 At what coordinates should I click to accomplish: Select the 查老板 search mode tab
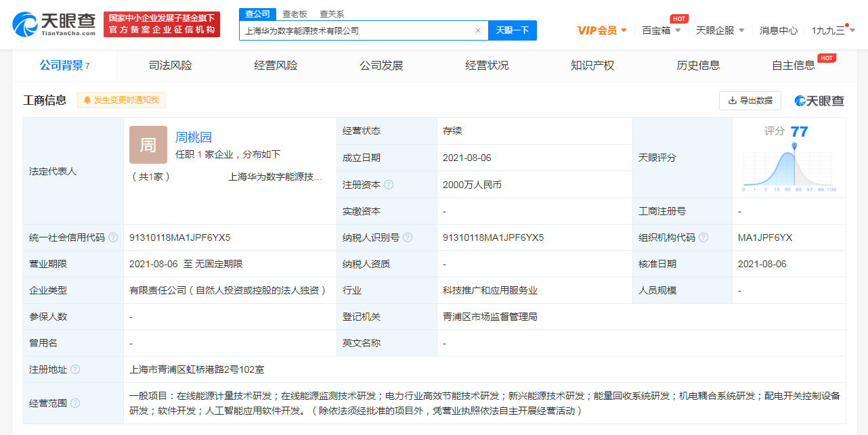coord(295,14)
